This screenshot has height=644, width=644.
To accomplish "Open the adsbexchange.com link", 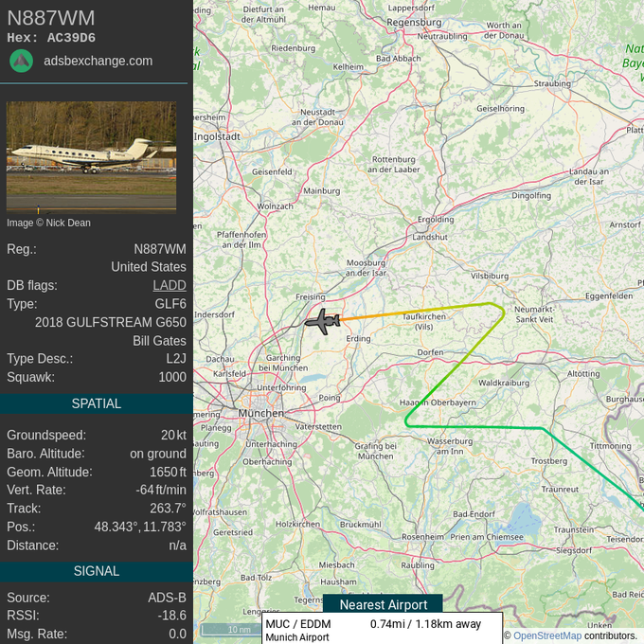I will pos(98,61).
